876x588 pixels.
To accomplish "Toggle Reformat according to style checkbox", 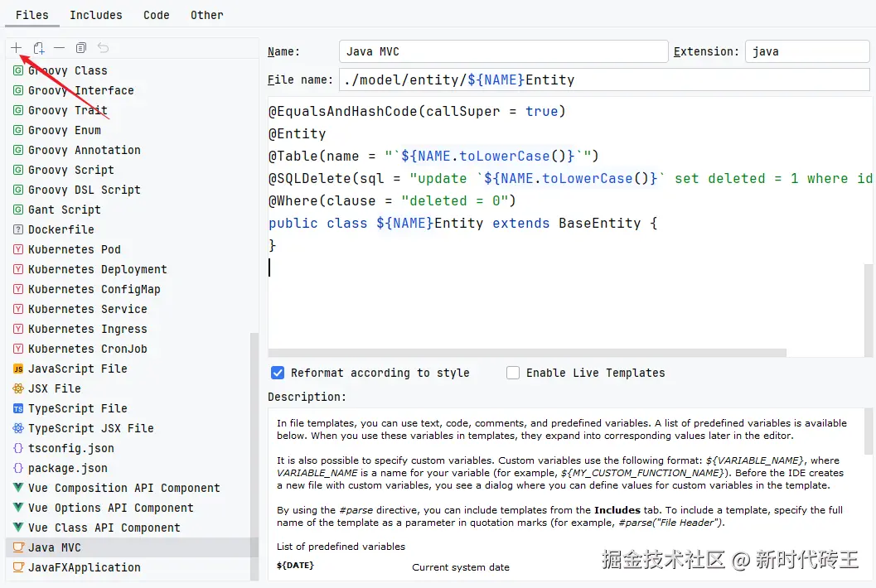I will point(278,373).
